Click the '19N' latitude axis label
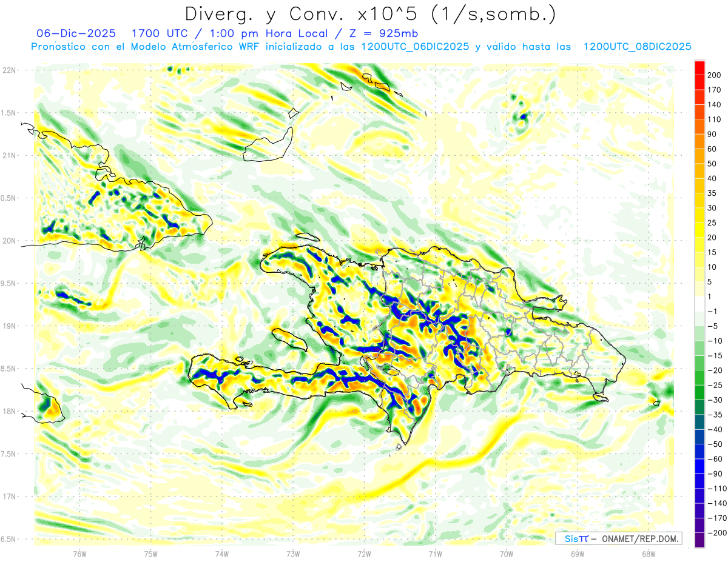The height and width of the screenshot is (562, 728). tap(8, 326)
